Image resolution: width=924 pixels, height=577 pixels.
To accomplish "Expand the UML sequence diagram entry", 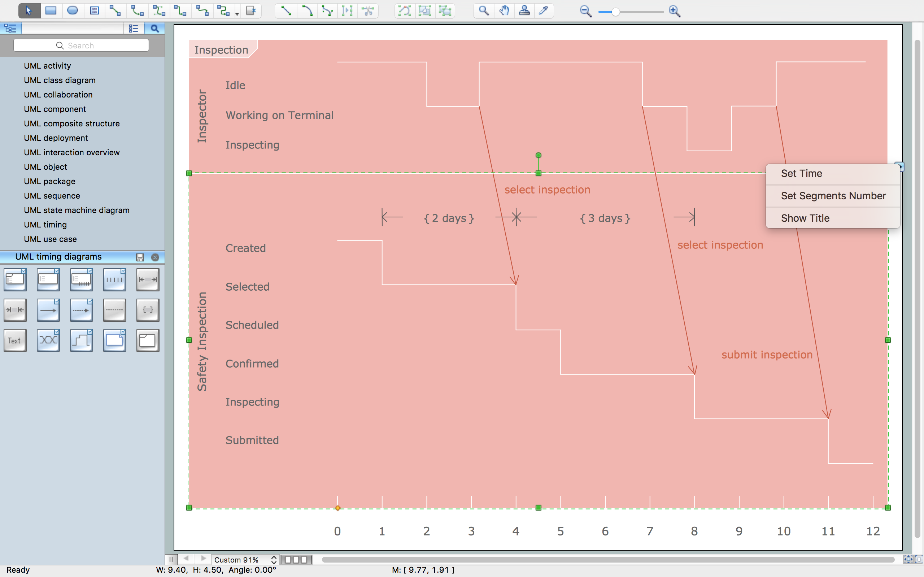I will pos(52,195).
